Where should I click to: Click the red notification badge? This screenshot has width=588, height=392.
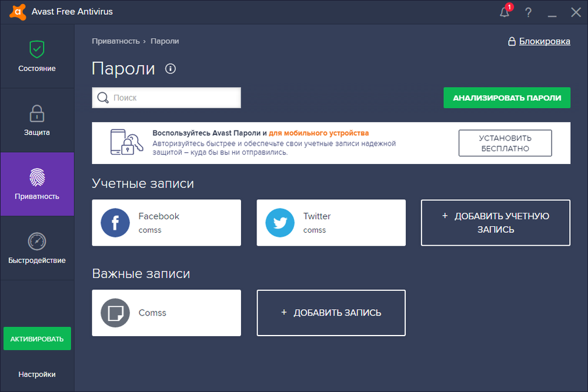509,7
